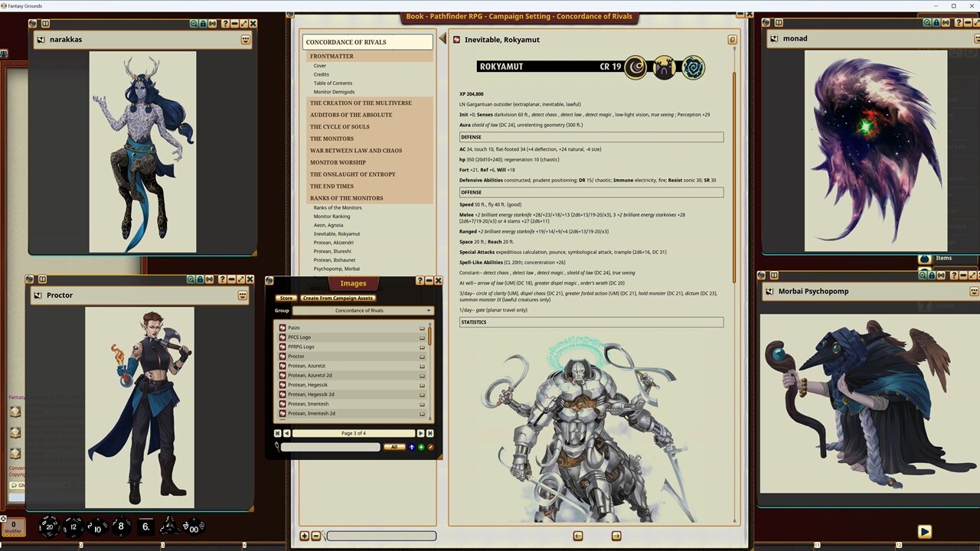Open the Store tab in the Images window
This screenshot has height=551, width=980.
286,298
